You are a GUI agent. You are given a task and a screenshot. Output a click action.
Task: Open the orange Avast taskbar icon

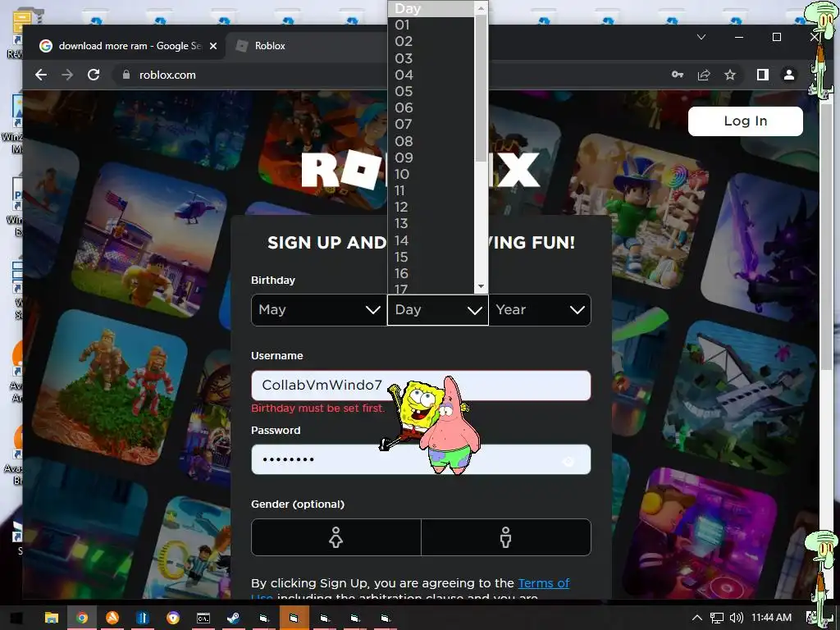pos(112,618)
